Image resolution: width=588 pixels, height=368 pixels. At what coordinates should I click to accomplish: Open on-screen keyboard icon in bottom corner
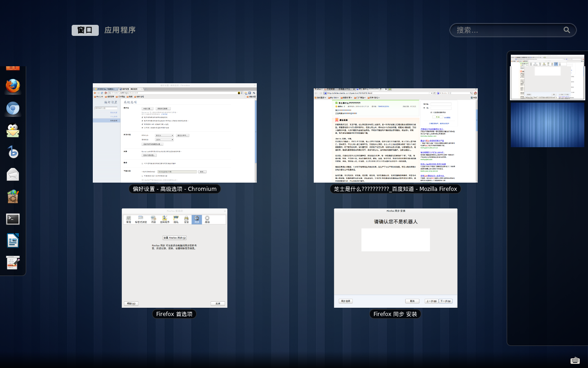[x=575, y=361]
